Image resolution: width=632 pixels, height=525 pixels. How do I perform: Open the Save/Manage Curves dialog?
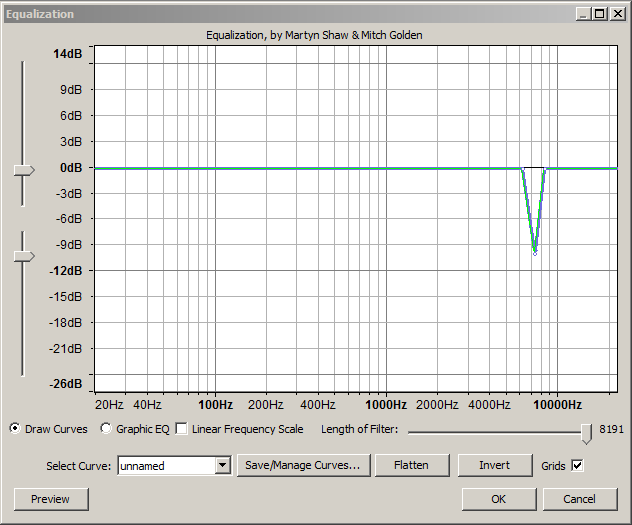[303, 465]
